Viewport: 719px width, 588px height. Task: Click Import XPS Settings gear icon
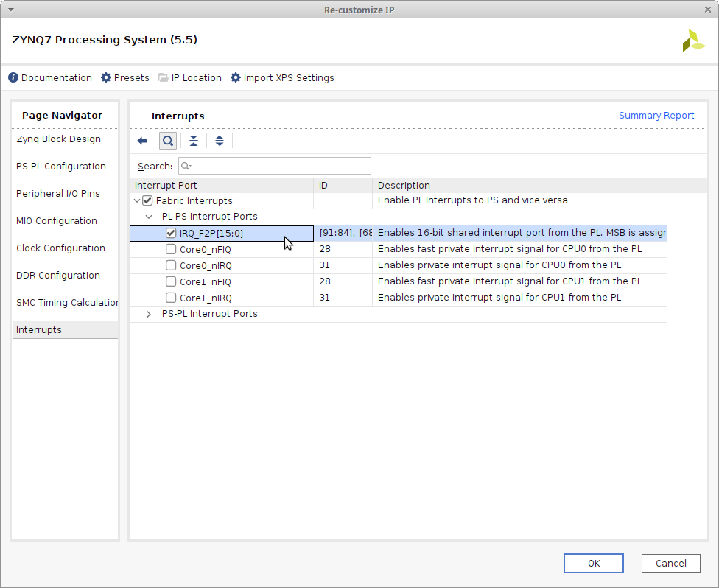click(x=236, y=77)
